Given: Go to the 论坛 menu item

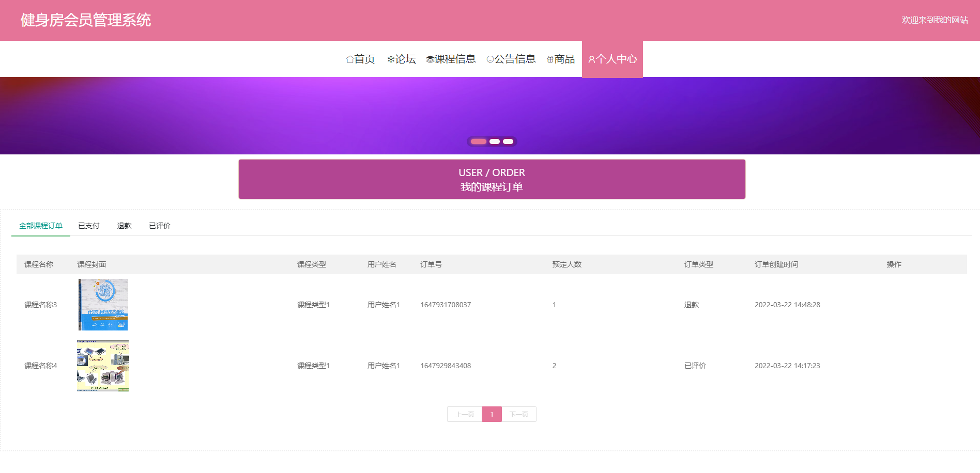Looking at the screenshot, I should [x=402, y=59].
